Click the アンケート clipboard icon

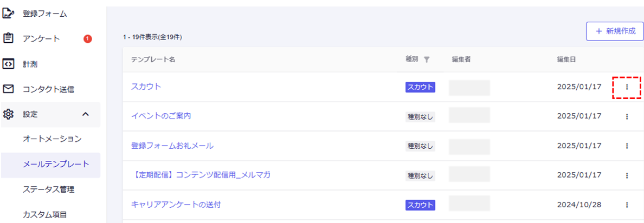[8, 38]
